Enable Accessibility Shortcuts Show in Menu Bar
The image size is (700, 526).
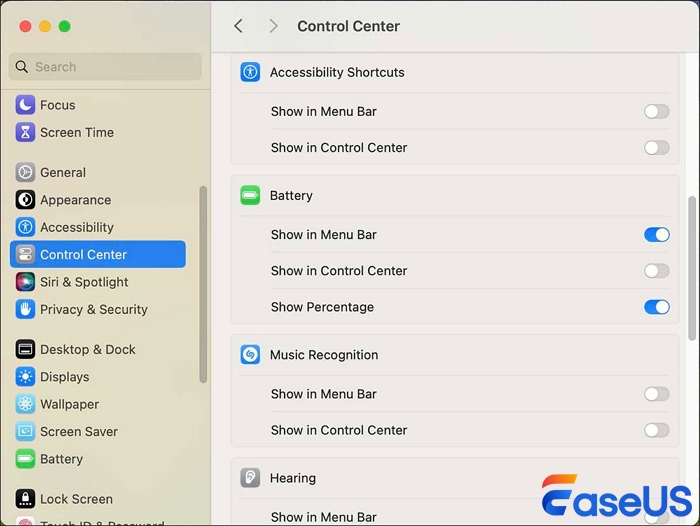(x=656, y=111)
